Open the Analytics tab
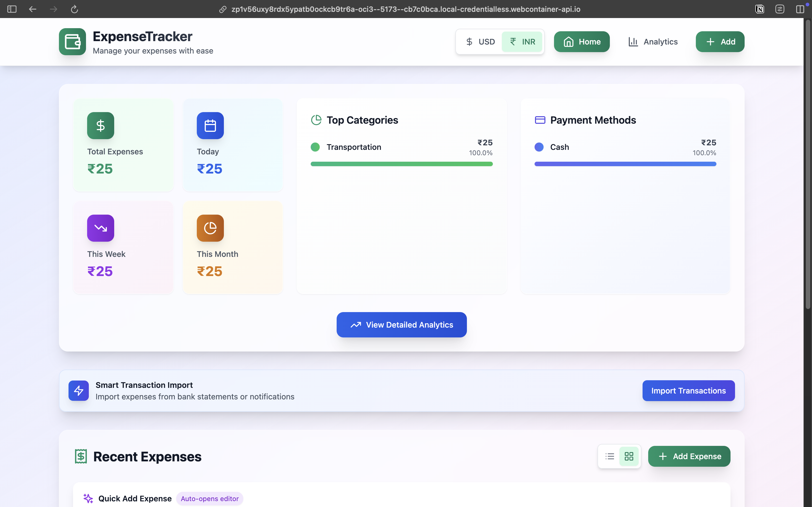Image resolution: width=812 pixels, height=507 pixels. click(653, 42)
